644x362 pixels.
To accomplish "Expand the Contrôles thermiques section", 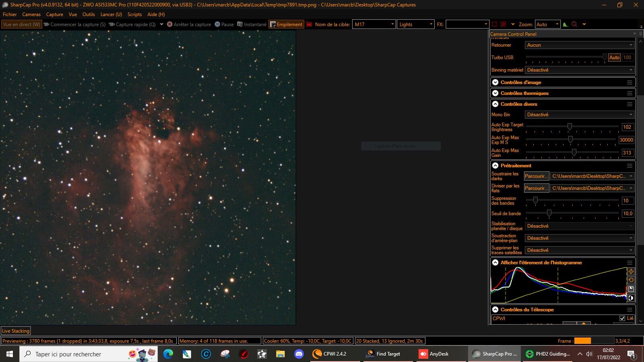I will 495,93.
